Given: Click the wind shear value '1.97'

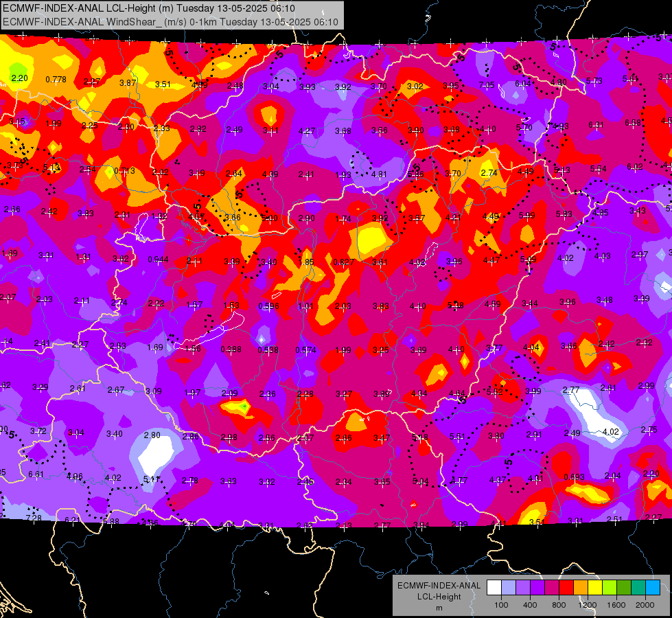Looking at the screenshot, I should tap(192, 392).
